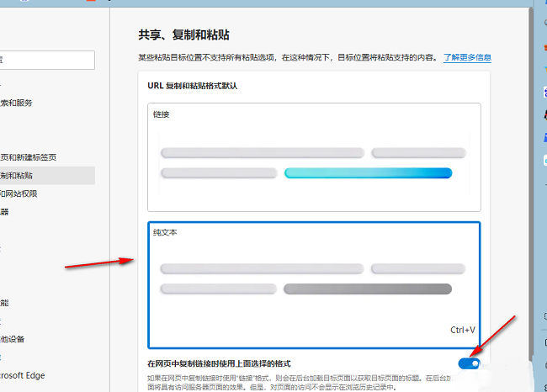Screen dimensions: 547x392
Task: Click the blue highlighted link preview bar
Action: (x=368, y=173)
